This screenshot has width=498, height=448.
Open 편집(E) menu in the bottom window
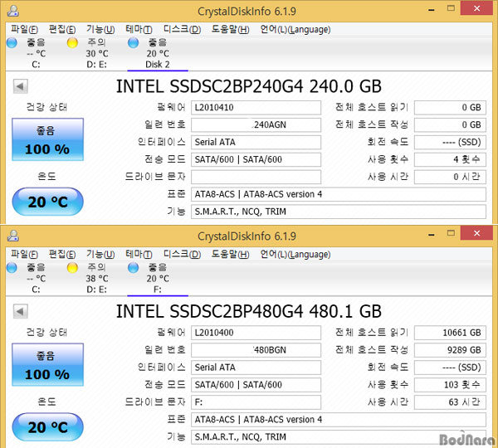coord(62,255)
